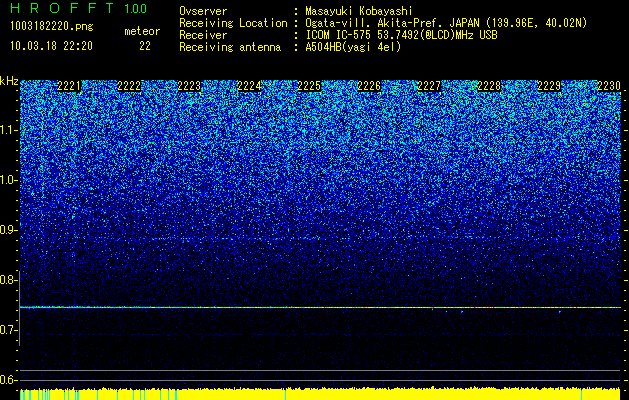Click the 2223 time marker
This screenshot has width=629, height=400.
pos(189,86)
